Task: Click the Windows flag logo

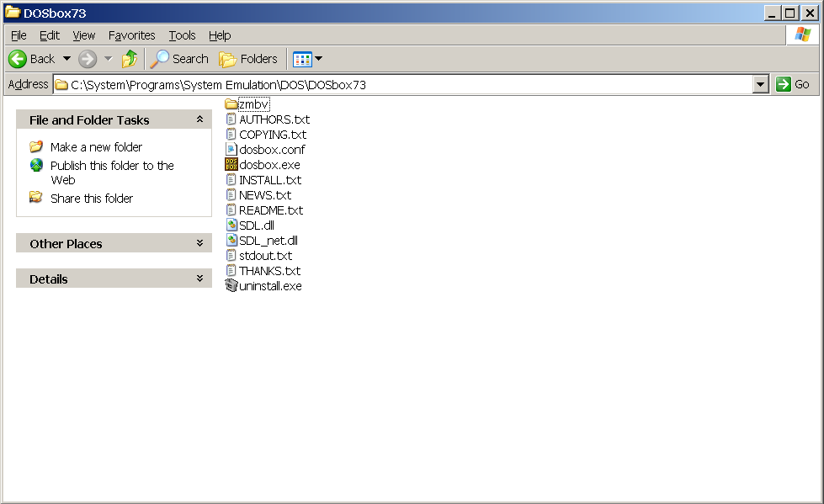Action: click(802, 34)
